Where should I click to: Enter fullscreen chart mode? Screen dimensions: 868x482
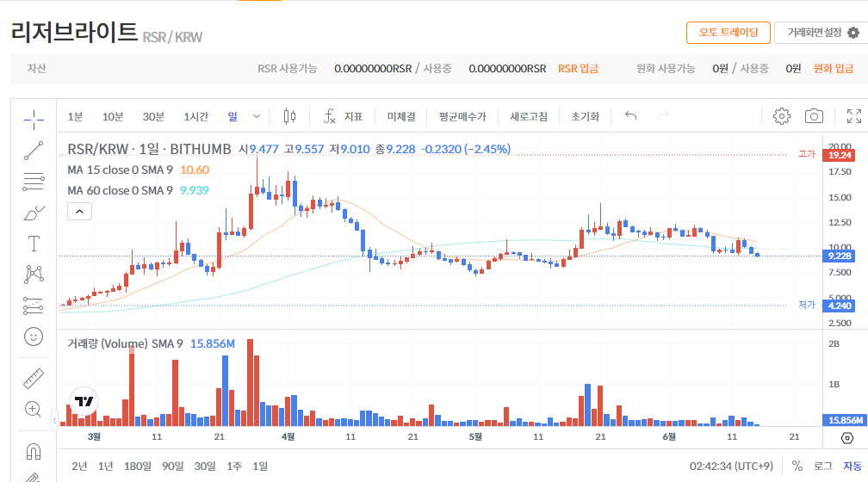(854, 116)
